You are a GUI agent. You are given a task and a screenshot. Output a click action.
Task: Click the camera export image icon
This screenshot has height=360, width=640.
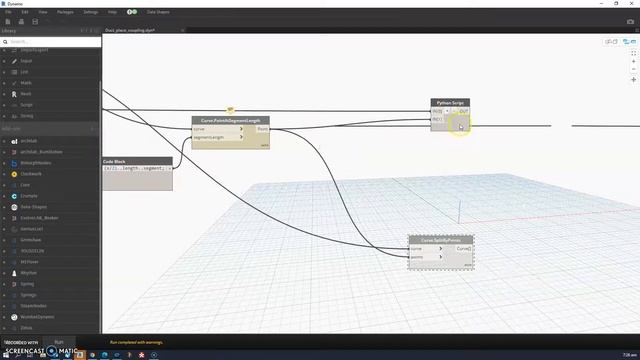(x=630, y=22)
